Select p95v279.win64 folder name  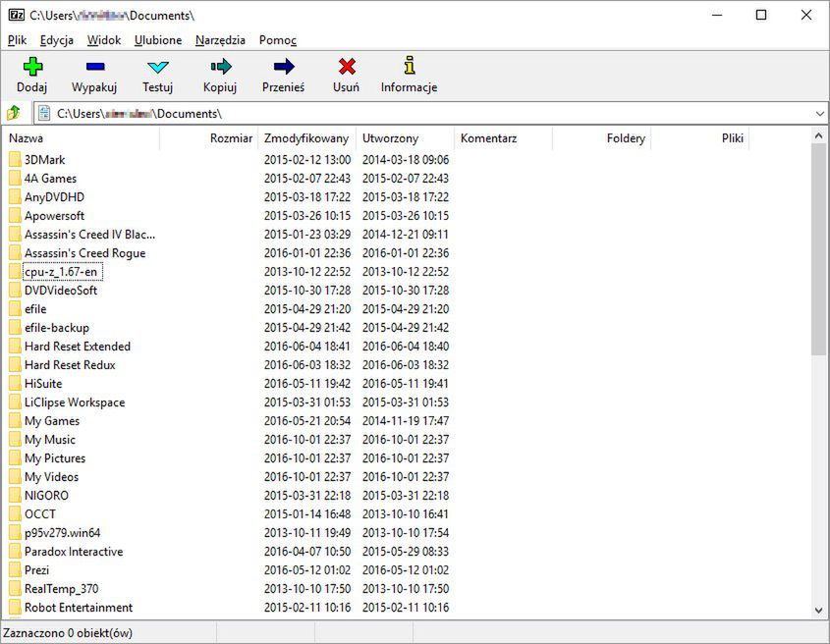(63, 533)
